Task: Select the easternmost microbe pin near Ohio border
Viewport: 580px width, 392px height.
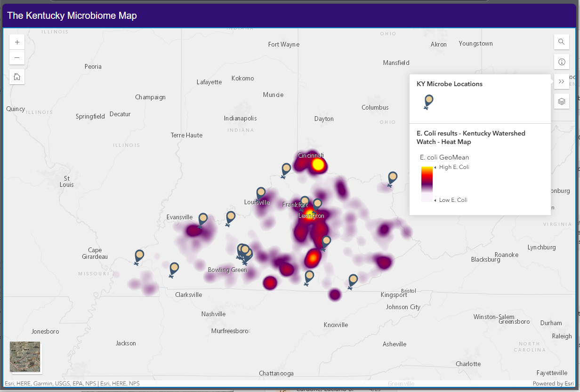Action: (x=392, y=179)
